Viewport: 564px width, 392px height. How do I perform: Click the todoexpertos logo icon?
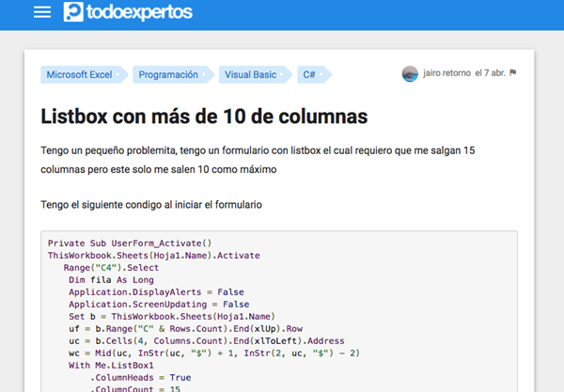[x=73, y=12]
